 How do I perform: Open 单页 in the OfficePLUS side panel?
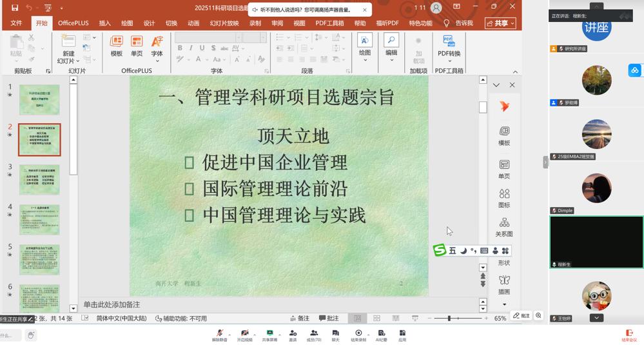[x=504, y=169]
